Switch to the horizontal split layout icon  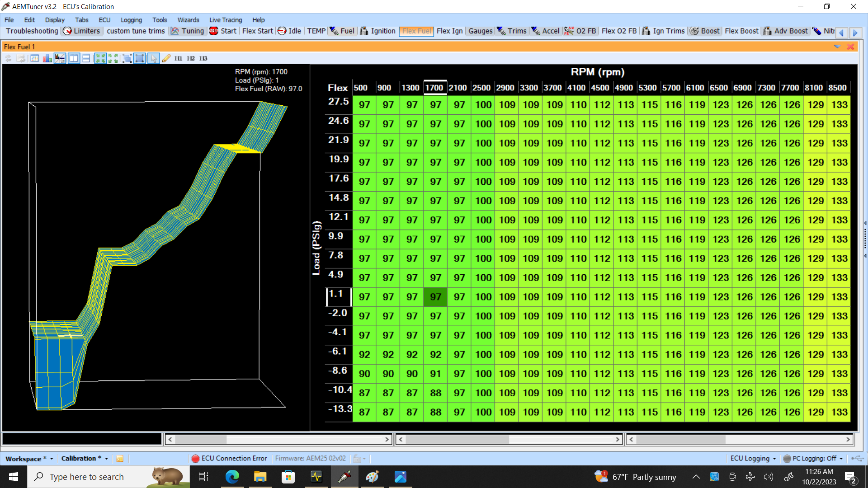[86, 58]
